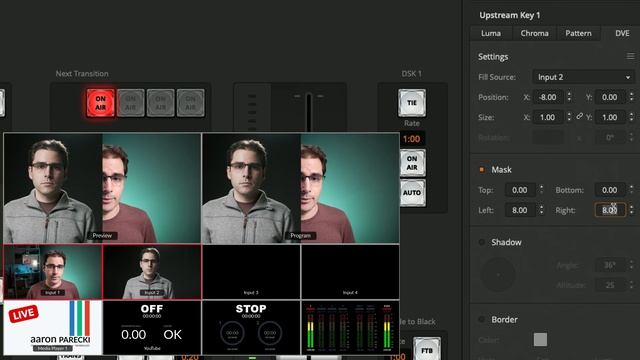Image resolution: width=640 pixels, height=360 pixels.
Task: Select the Input 2 multiview thumbnail
Action: 152,272
